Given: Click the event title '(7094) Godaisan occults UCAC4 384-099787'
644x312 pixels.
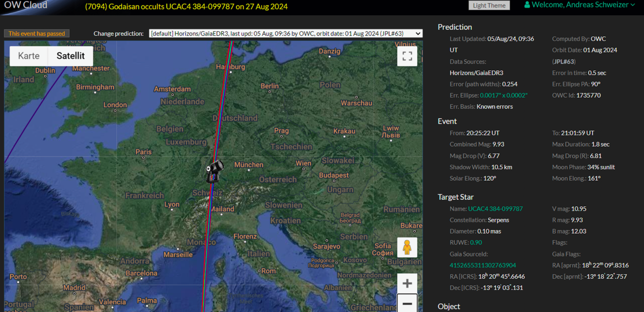Looking at the screenshot, I should pos(162,7).
